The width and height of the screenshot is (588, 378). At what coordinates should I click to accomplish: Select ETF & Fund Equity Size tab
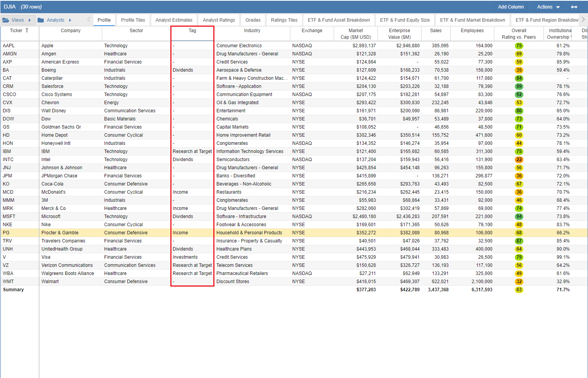pos(405,20)
